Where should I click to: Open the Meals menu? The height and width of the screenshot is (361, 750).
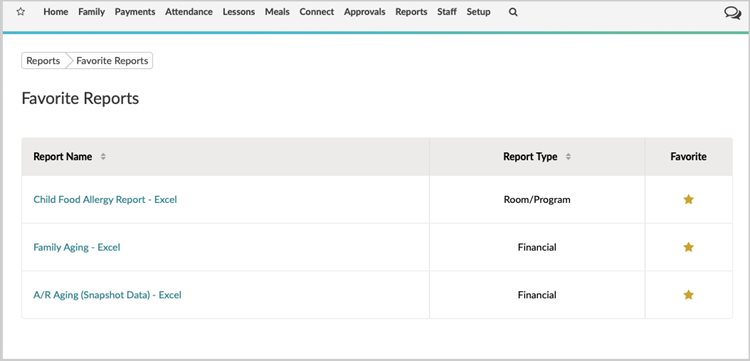point(277,12)
